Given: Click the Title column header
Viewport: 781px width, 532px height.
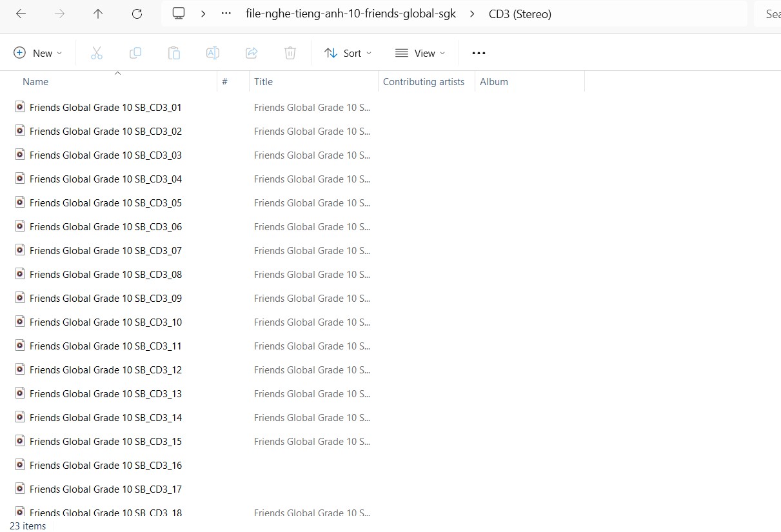Looking at the screenshot, I should tap(263, 81).
